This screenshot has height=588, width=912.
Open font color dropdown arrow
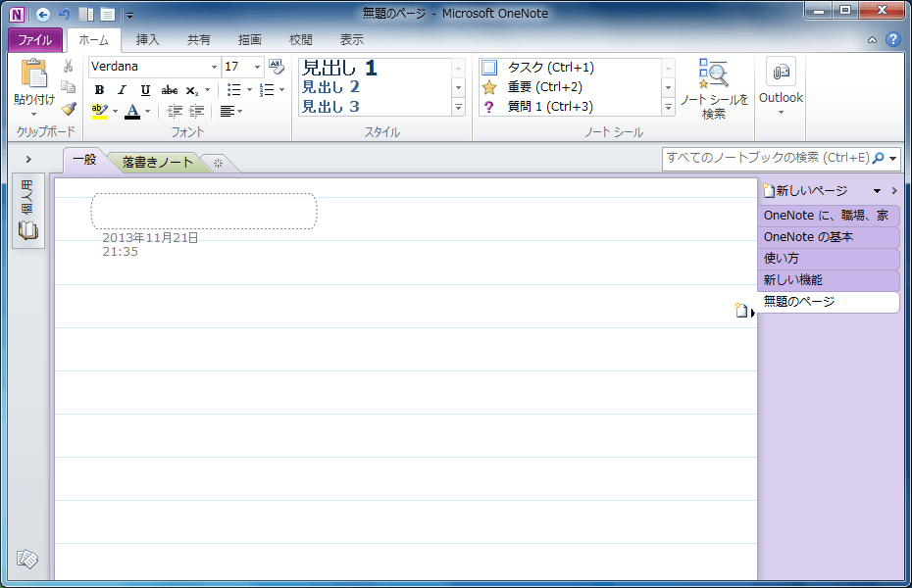148,111
